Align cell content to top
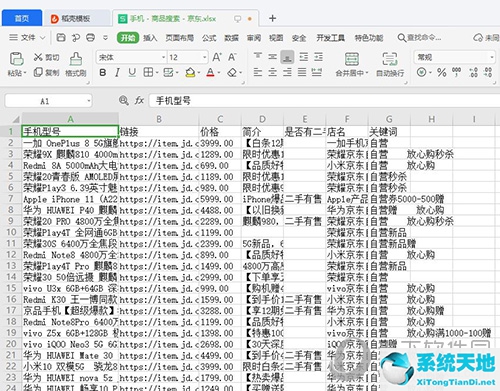 point(257,57)
